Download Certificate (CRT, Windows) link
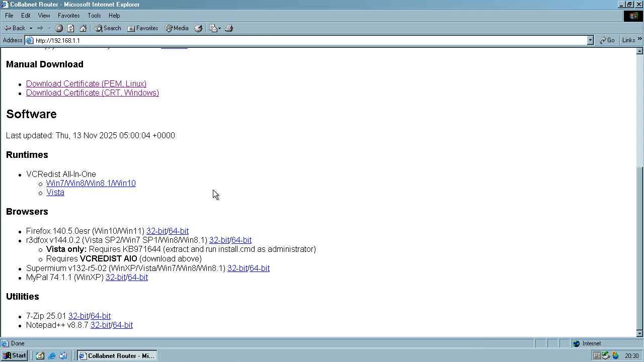Screen dimensions: 644x362 93,93
